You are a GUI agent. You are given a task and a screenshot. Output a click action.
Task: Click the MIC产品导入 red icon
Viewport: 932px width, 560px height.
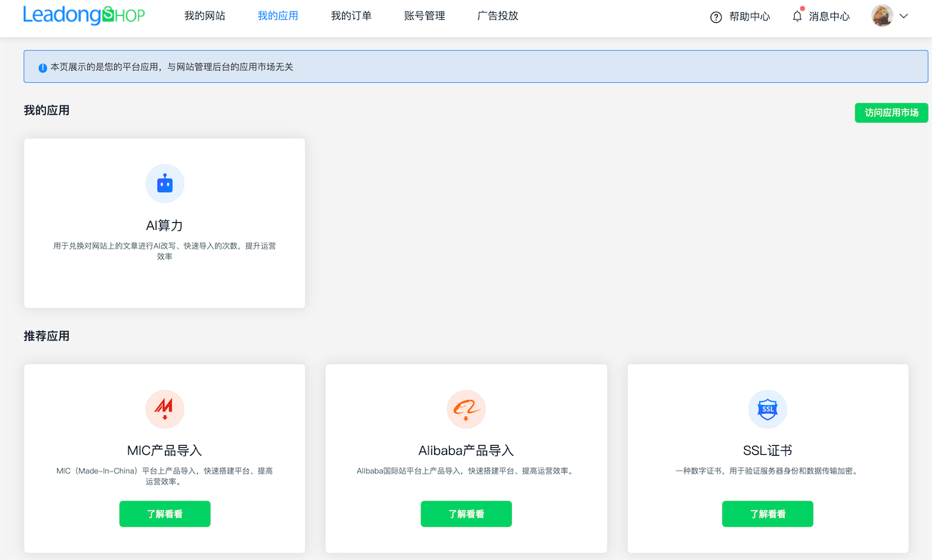point(165,409)
